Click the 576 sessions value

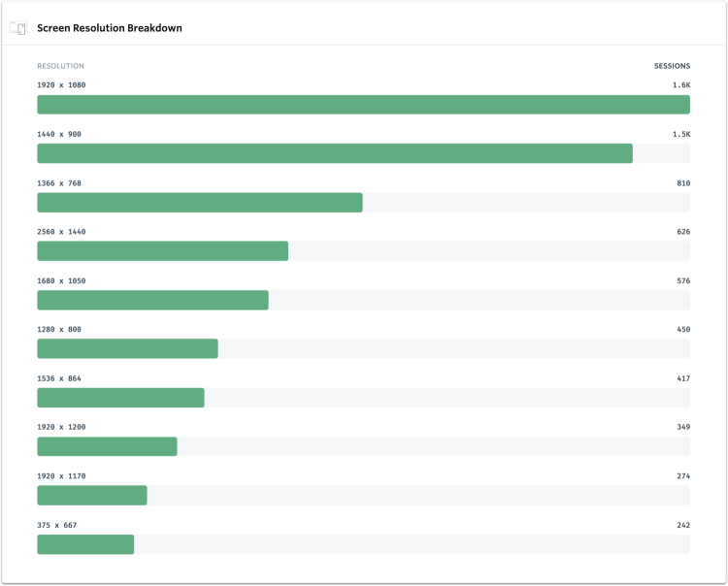(683, 280)
